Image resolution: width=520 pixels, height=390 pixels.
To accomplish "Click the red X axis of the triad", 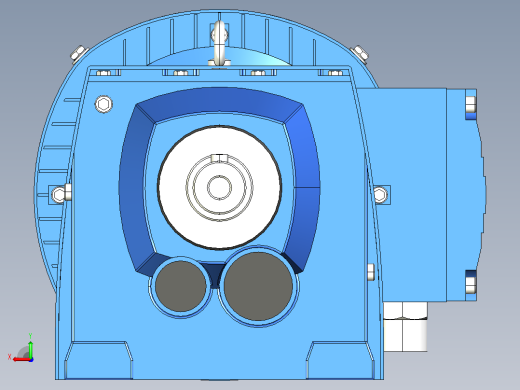I will (x=20, y=360).
